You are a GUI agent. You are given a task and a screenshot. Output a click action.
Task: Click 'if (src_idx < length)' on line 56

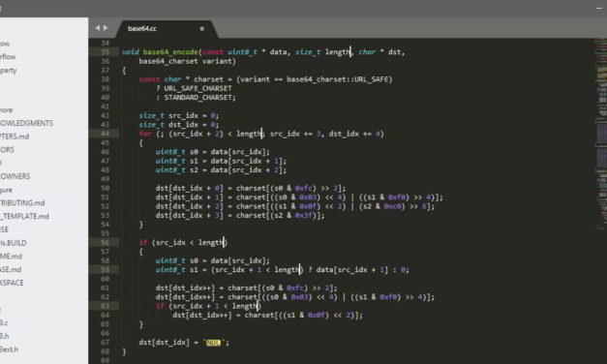pos(183,243)
